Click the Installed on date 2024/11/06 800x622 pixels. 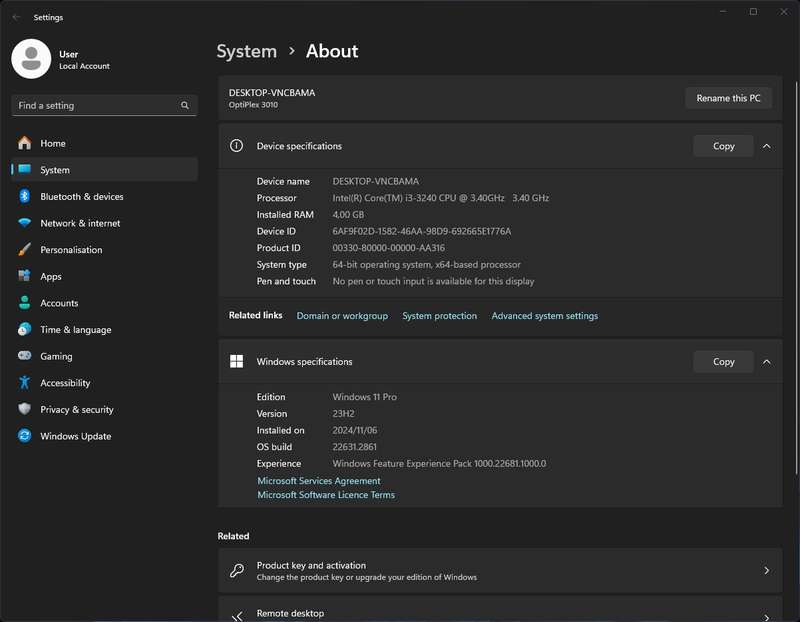click(x=355, y=430)
